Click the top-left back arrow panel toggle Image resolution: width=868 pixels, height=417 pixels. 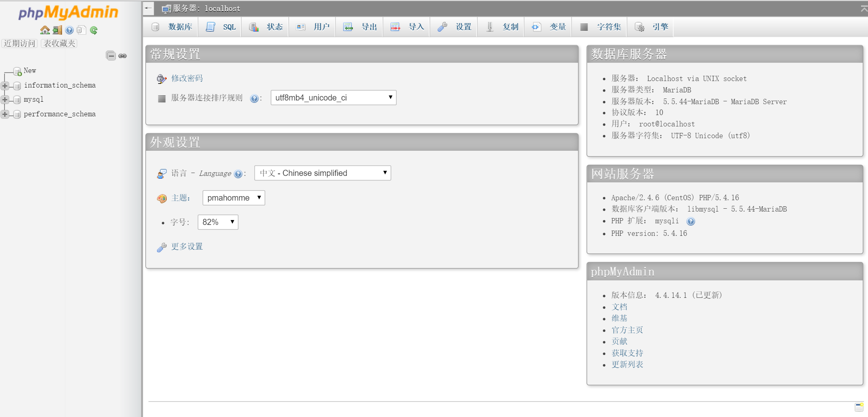148,8
